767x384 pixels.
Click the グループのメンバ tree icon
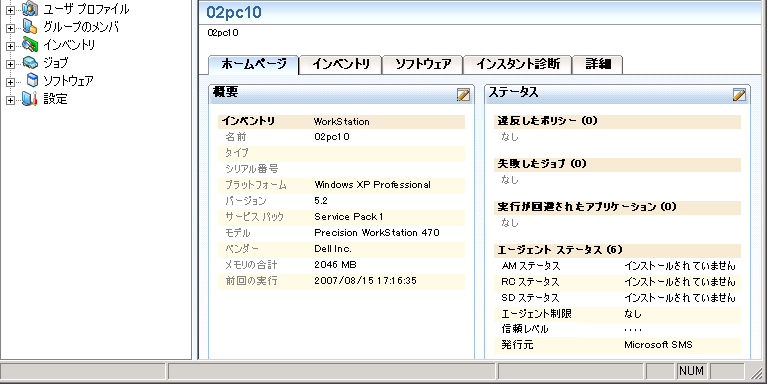[30, 27]
